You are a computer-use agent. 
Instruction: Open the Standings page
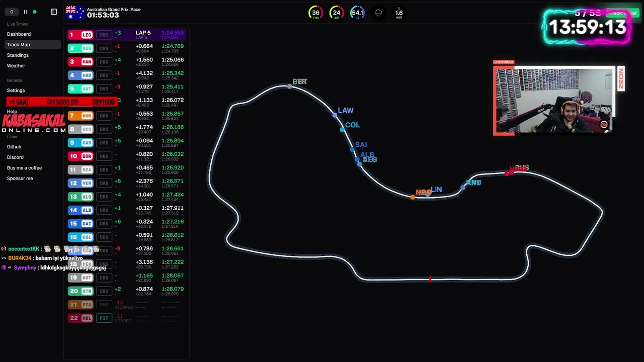coord(18,55)
